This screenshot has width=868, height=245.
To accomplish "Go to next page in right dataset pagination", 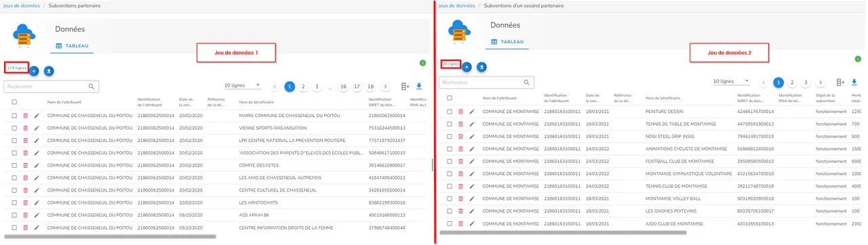I will click(x=821, y=83).
